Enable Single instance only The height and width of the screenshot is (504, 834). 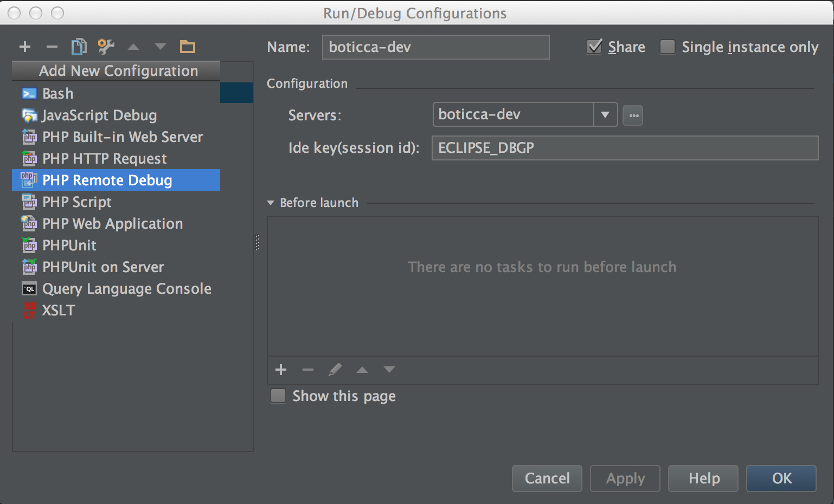pyautogui.click(x=668, y=47)
